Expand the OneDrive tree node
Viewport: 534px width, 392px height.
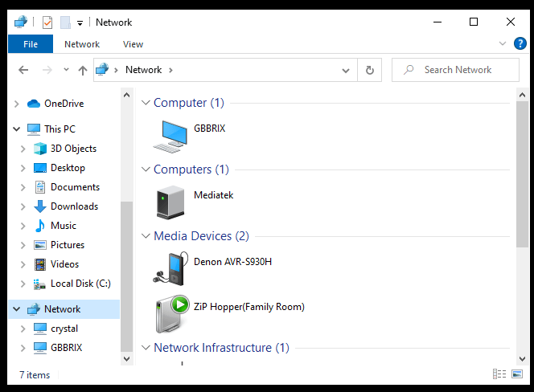(17, 104)
